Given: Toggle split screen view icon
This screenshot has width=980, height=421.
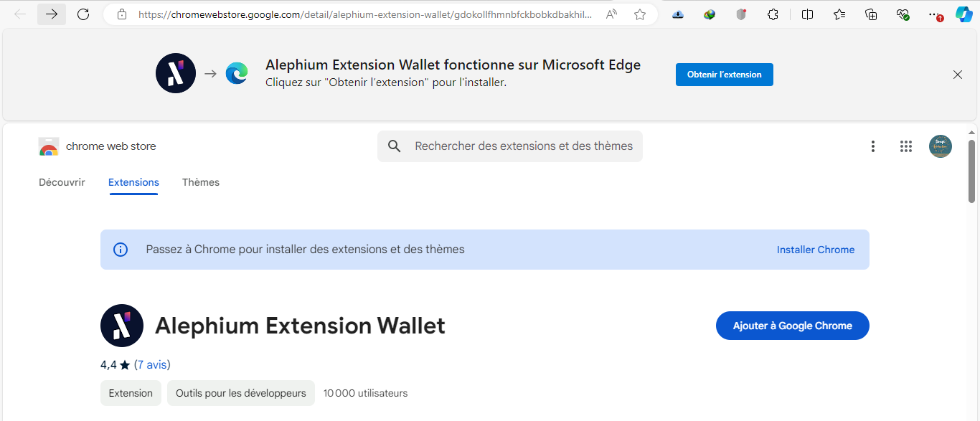Looking at the screenshot, I should (807, 14).
